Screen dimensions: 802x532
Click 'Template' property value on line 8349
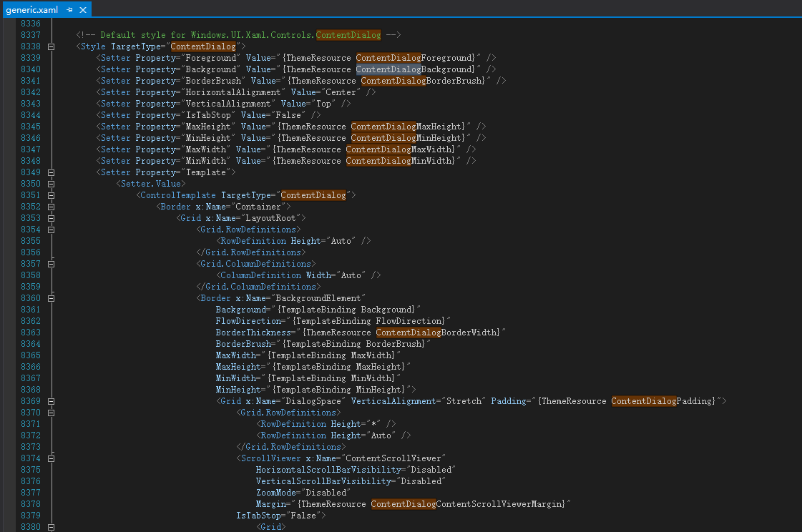pos(205,172)
